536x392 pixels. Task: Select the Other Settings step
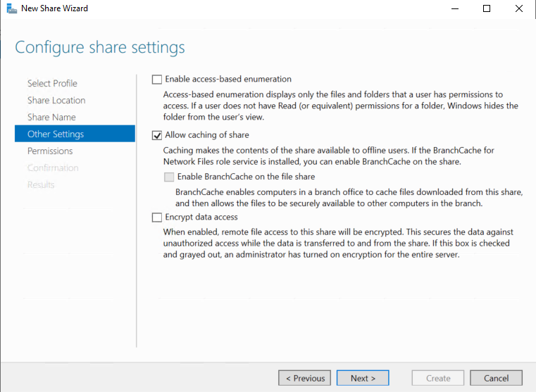pos(56,134)
